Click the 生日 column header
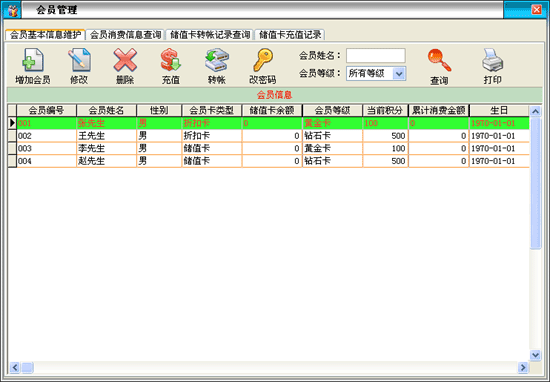This screenshot has width=550, height=382. coord(499,110)
